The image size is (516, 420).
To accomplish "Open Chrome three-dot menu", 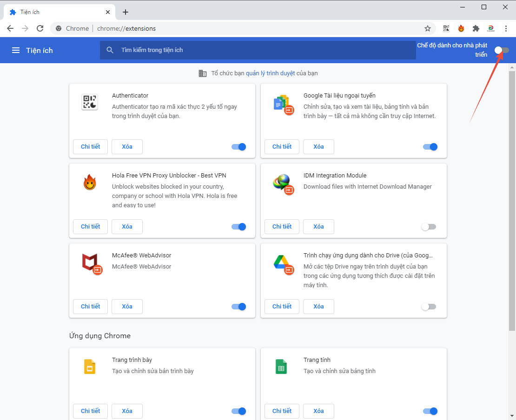I will [x=506, y=29].
